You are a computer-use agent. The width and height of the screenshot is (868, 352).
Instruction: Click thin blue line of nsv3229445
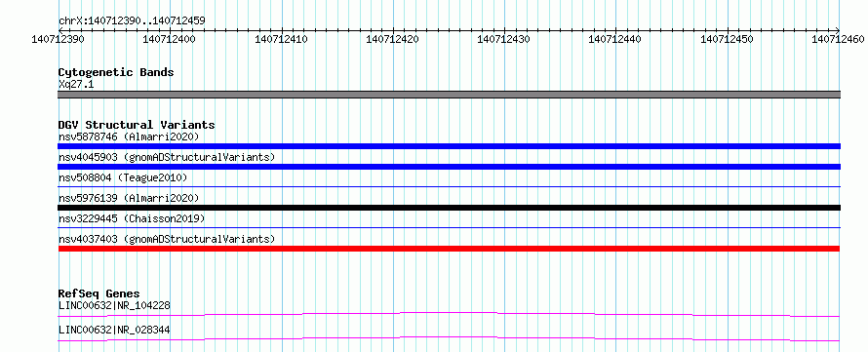(449, 228)
